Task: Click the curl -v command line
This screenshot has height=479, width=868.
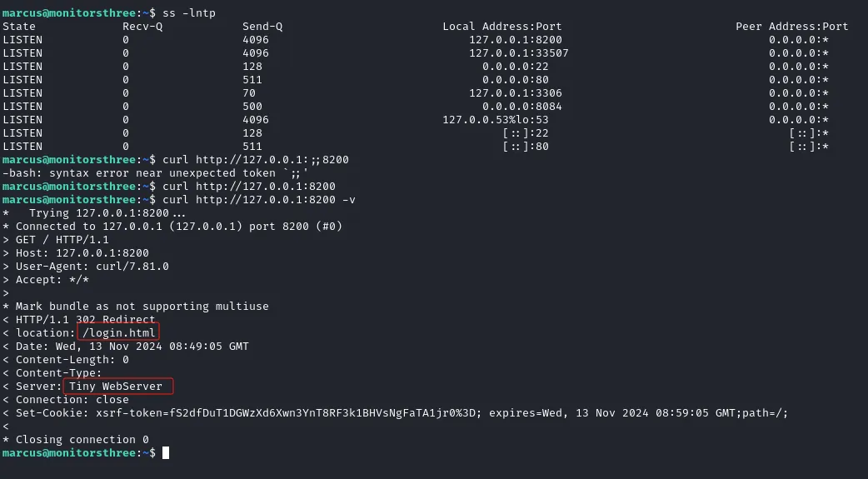Action: pos(259,199)
